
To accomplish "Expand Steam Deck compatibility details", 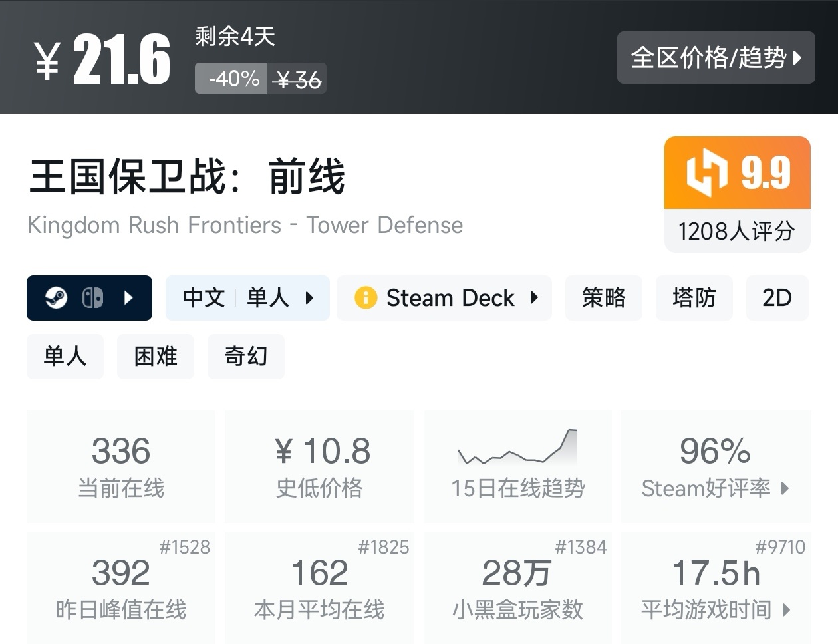I will (533, 298).
